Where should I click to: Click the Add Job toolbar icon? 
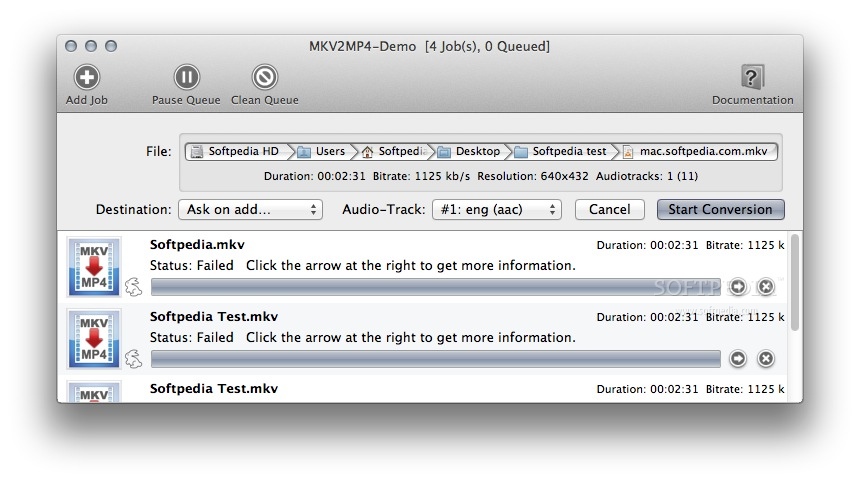[x=87, y=77]
